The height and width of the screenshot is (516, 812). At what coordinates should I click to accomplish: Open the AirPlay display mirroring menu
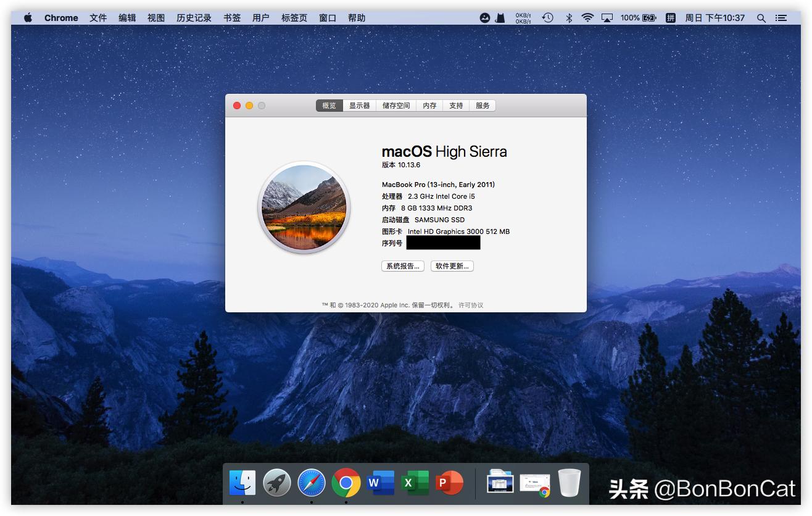(x=607, y=17)
